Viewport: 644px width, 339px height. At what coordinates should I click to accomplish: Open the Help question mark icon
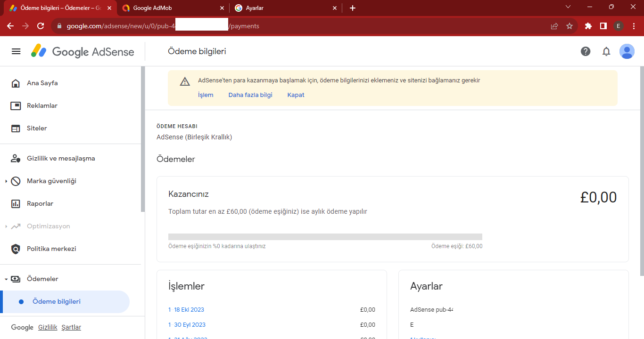[x=586, y=51]
